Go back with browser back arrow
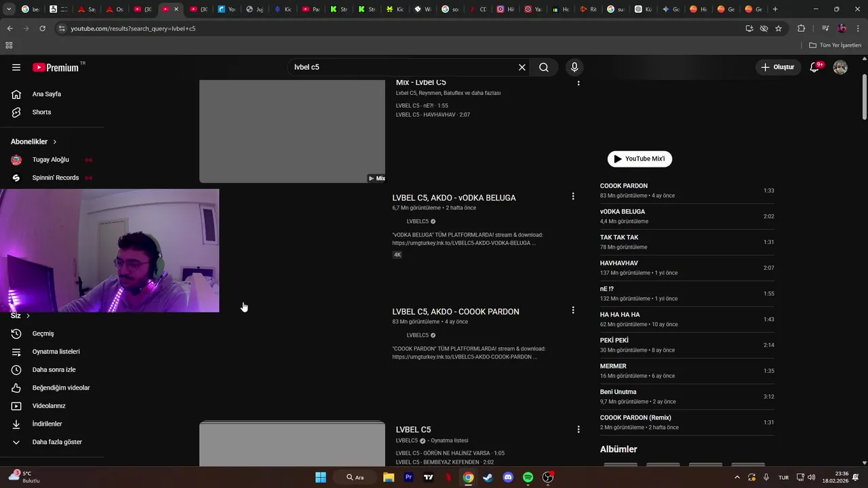 [x=9, y=28]
